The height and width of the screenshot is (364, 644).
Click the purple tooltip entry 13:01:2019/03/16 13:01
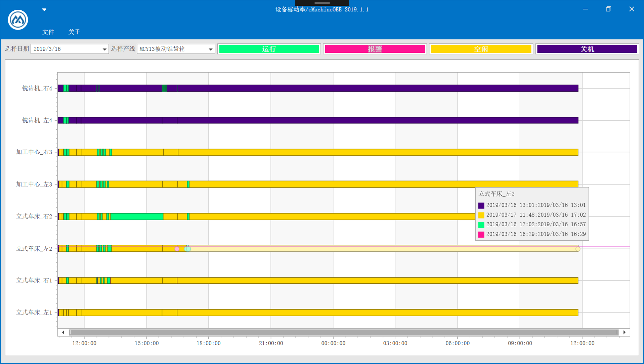point(532,205)
